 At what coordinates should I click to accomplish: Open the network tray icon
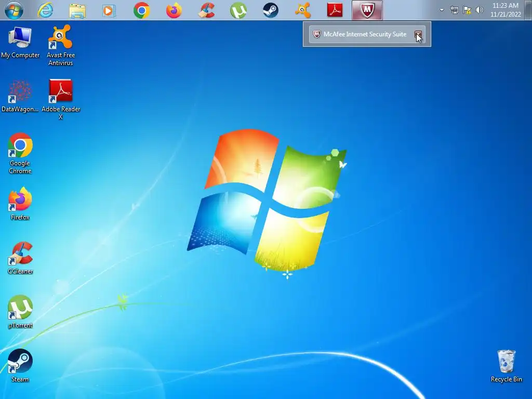click(454, 10)
